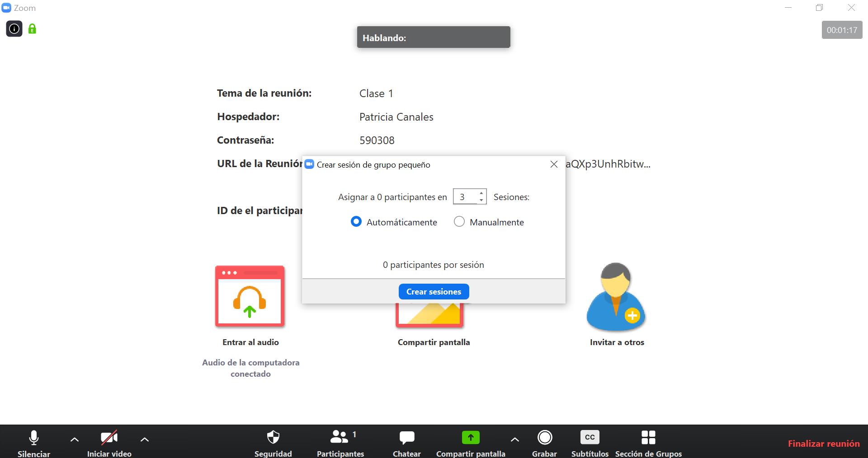The image size is (868, 458).
Task: Click the 'Compartir pantalla' label under picture
Action: [434, 342]
